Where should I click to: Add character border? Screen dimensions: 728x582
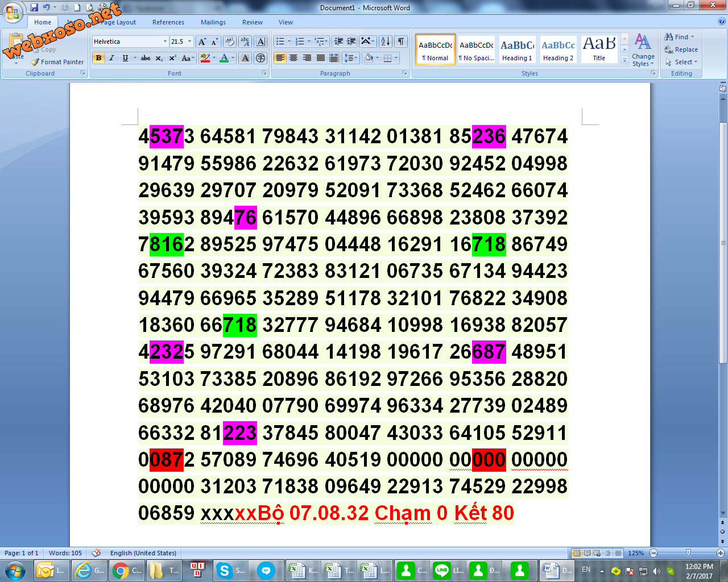pyautogui.click(x=260, y=41)
